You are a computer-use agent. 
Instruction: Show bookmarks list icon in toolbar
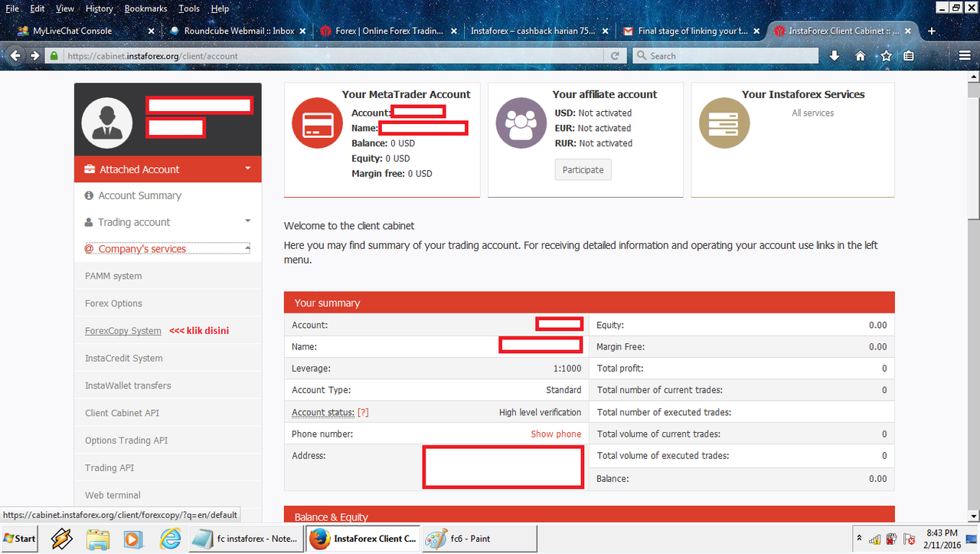click(x=909, y=56)
